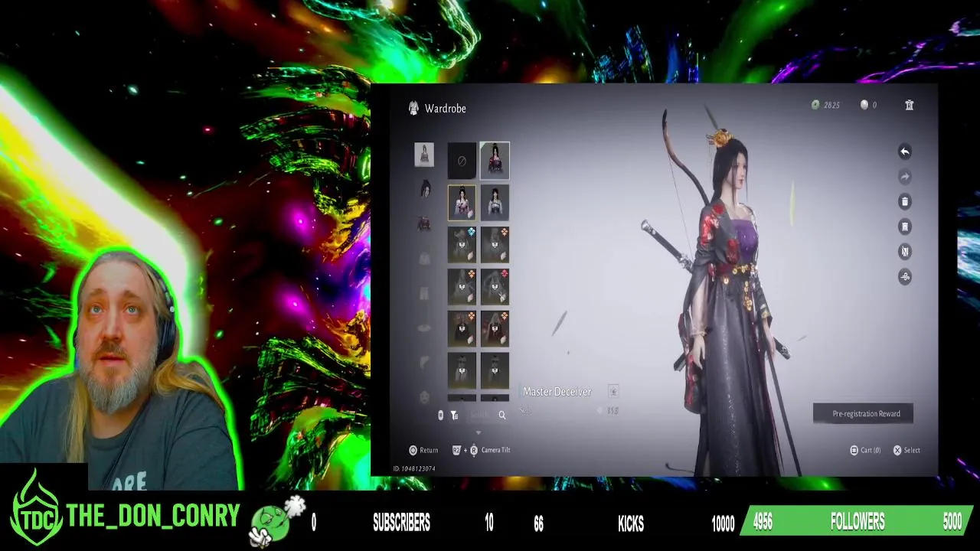Click the trash can icon below redo
The width and height of the screenshot is (980, 551).
[x=904, y=202]
